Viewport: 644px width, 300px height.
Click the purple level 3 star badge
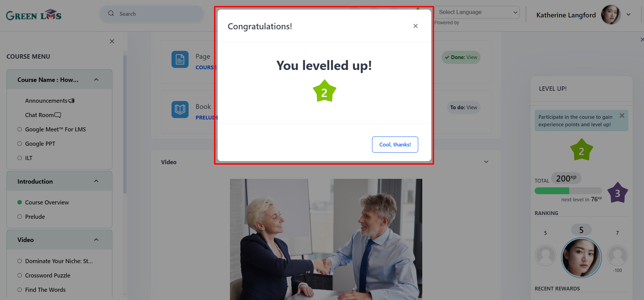(x=618, y=192)
